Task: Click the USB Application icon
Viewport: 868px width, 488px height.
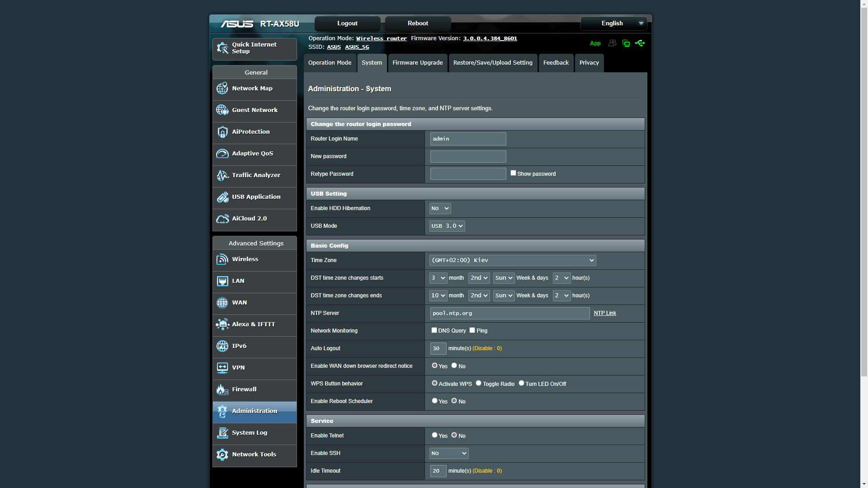Action: [x=222, y=197]
